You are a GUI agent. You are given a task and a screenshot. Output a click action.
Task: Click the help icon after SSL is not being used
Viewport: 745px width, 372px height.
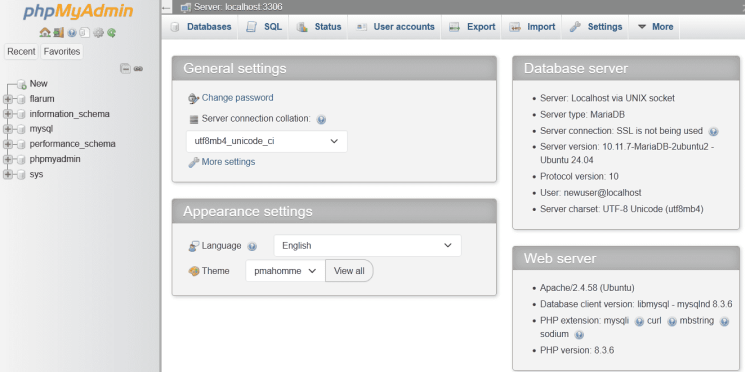tap(713, 132)
